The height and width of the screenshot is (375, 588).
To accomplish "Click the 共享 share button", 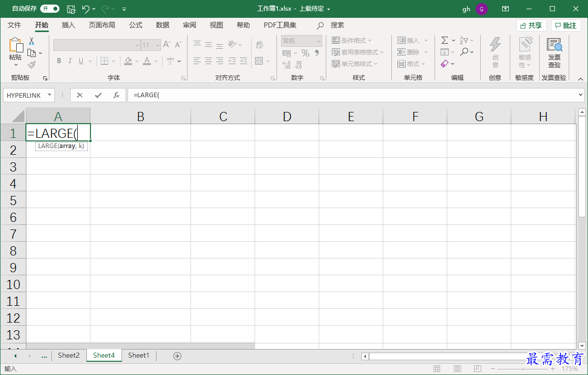I will tap(531, 25).
